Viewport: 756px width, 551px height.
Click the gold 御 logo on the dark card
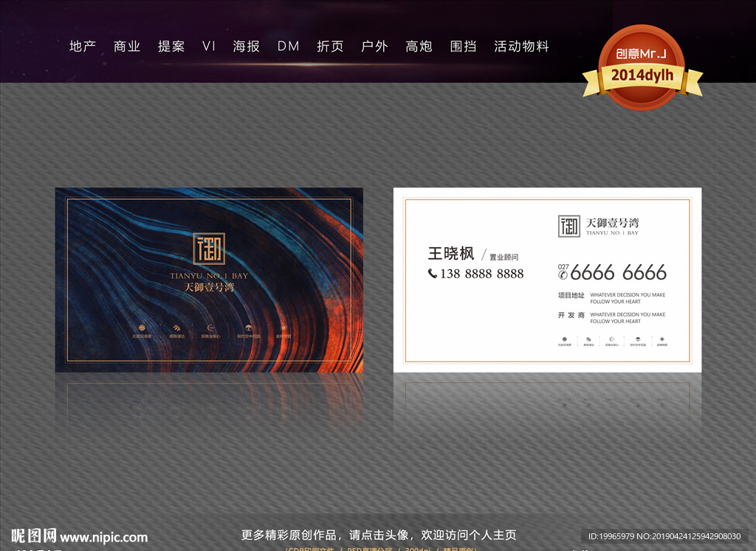pyautogui.click(x=209, y=249)
